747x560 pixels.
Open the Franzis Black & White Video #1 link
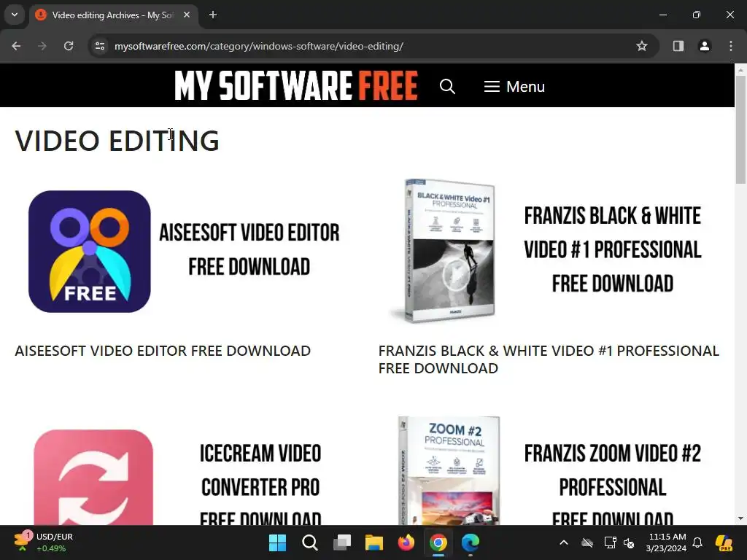[x=549, y=359]
